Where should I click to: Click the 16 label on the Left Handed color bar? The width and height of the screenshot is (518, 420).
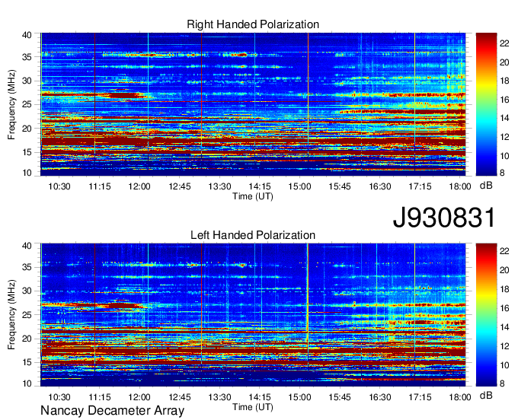tap(504, 308)
